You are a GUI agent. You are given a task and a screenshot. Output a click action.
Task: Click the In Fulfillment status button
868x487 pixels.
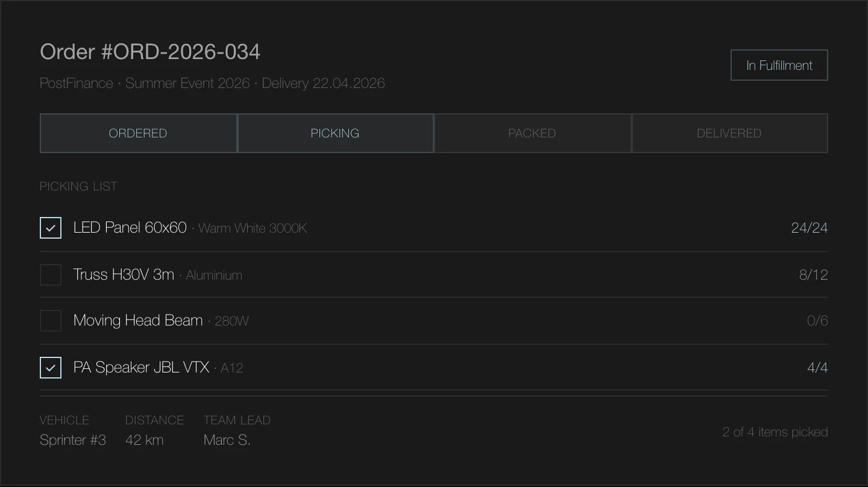click(x=779, y=65)
